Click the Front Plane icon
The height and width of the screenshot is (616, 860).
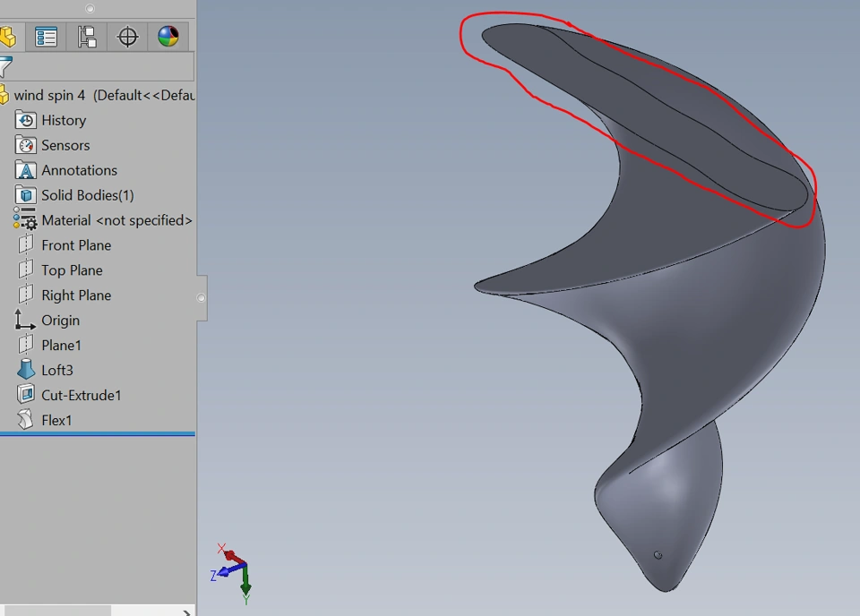click(26, 244)
